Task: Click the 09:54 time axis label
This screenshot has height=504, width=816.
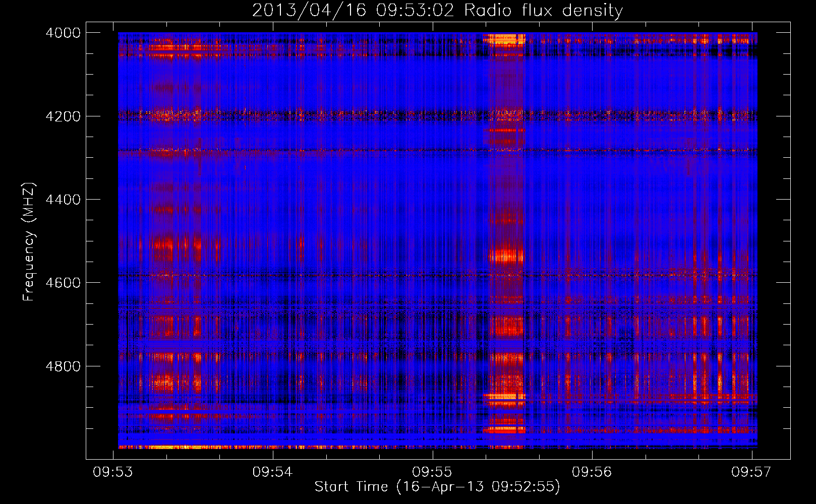Action: point(273,472)
